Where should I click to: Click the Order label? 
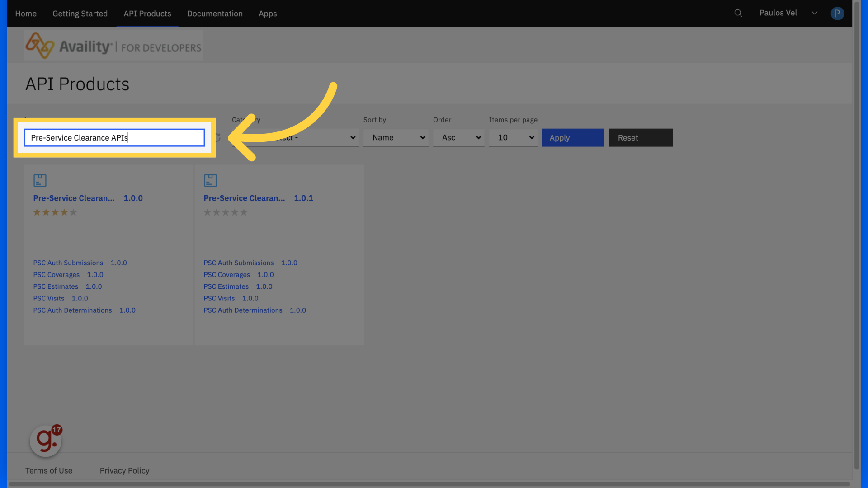point(442,120)
